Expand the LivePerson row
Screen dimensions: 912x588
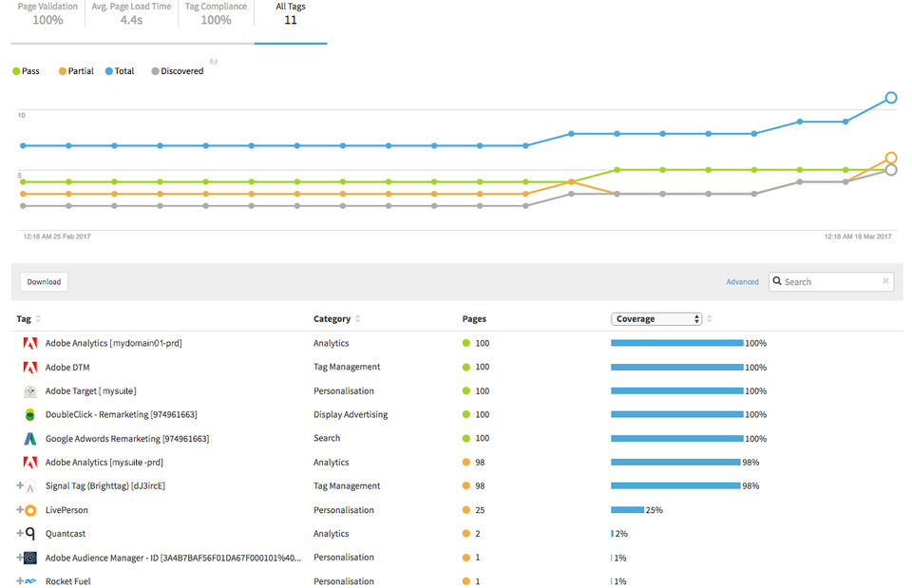[20, 509]
